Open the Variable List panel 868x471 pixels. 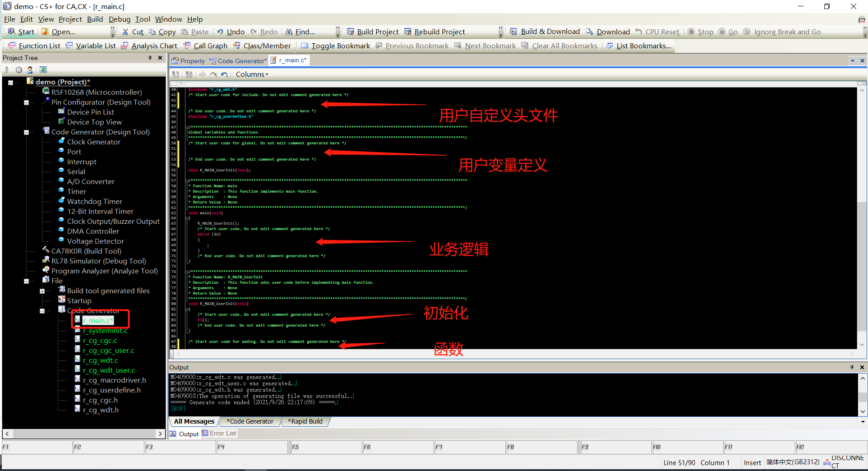[91, 46]
